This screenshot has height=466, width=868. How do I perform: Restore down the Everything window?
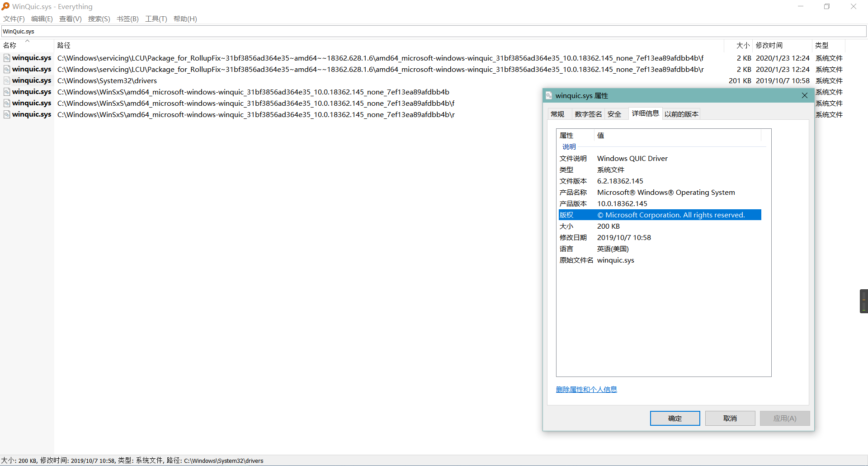(826, 6)
